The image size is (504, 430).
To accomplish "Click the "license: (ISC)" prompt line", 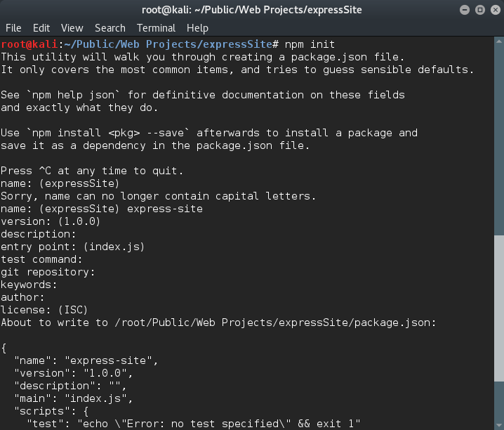I will pyautogui.click(x=44, y=310).
